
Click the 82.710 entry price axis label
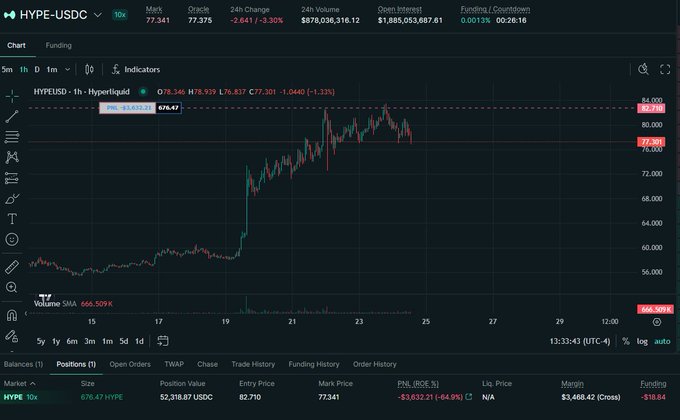point(651,108)
